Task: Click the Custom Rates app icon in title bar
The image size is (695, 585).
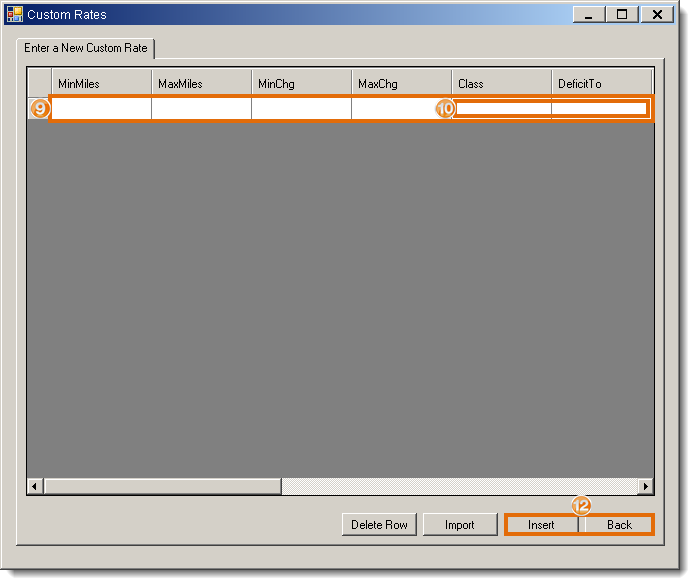Action: point(15,14)
